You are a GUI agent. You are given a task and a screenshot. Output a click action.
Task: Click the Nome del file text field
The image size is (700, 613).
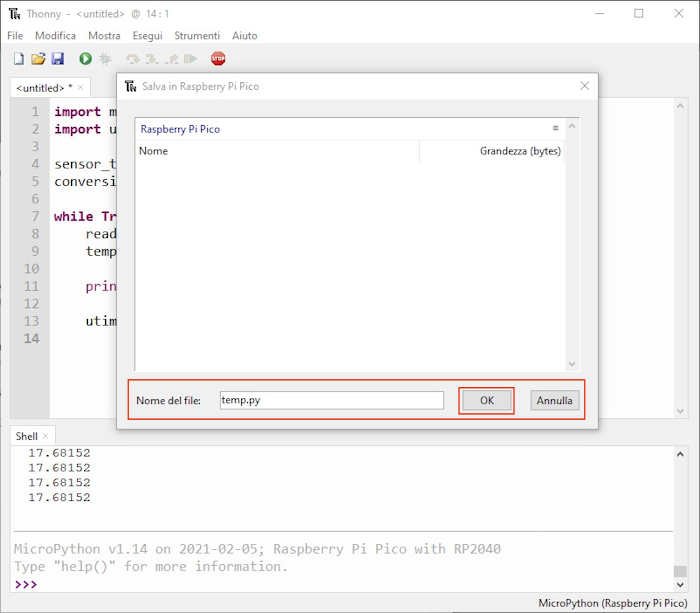click(x=331, y=400)
